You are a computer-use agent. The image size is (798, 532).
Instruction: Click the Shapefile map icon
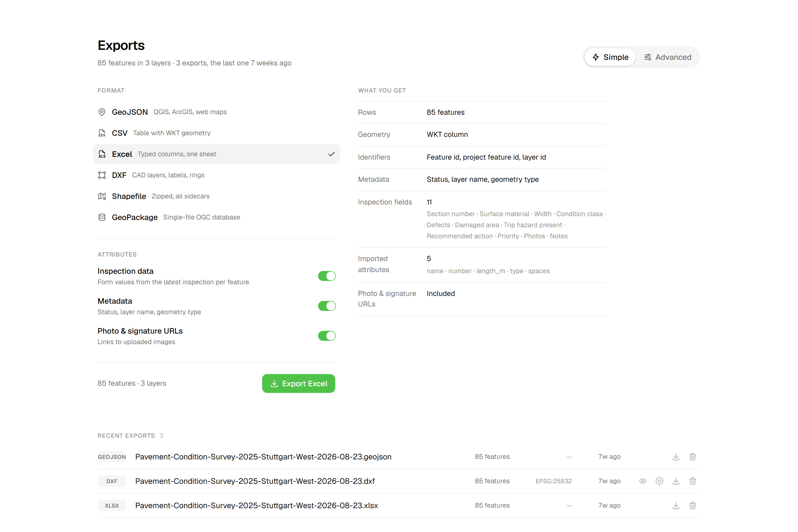coord(102,196)
